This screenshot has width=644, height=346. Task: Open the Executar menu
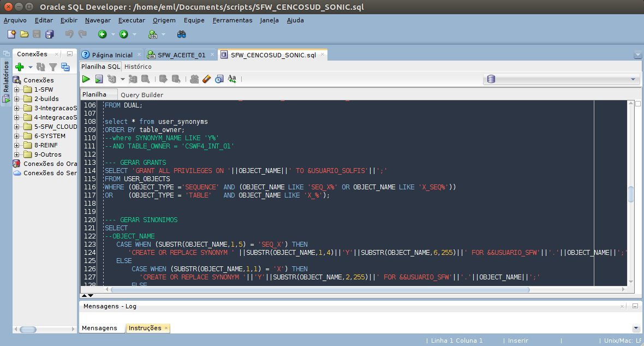coord(132,20)
